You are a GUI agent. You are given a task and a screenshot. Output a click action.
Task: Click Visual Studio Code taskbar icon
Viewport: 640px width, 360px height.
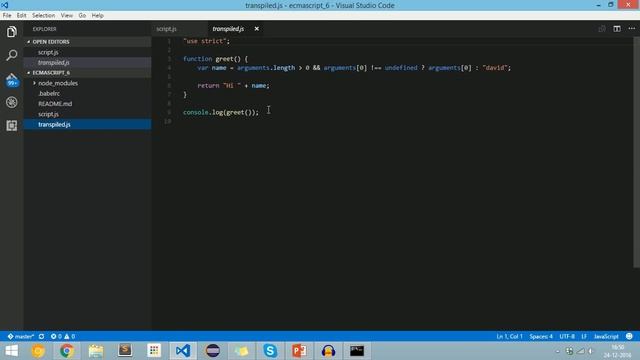[183, 351]
